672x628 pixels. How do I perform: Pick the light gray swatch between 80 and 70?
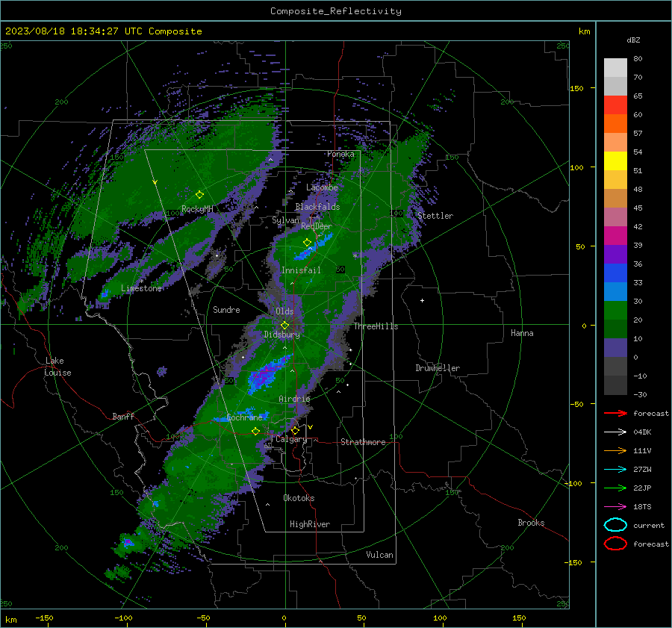click(615, 68)
